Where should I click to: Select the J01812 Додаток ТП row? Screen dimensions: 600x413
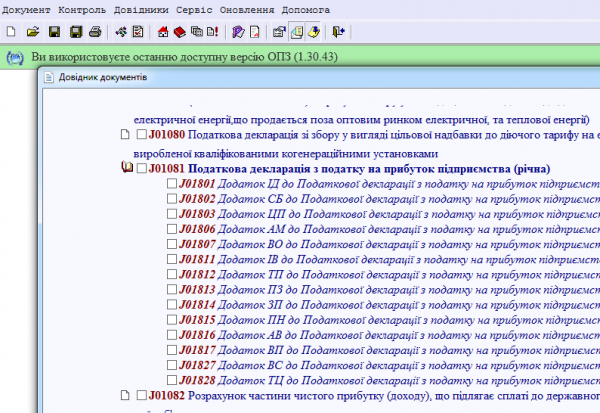pyautogui.click(x=389, y=274)
